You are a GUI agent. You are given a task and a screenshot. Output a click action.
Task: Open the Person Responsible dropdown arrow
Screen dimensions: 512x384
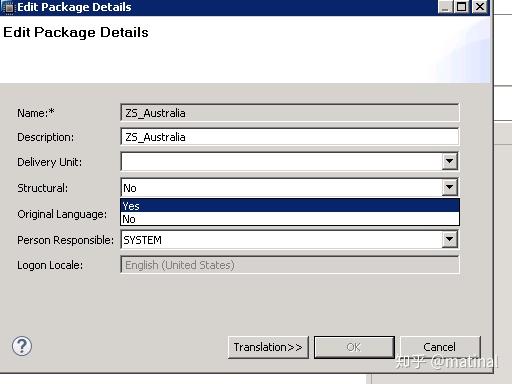coord(449,239)
